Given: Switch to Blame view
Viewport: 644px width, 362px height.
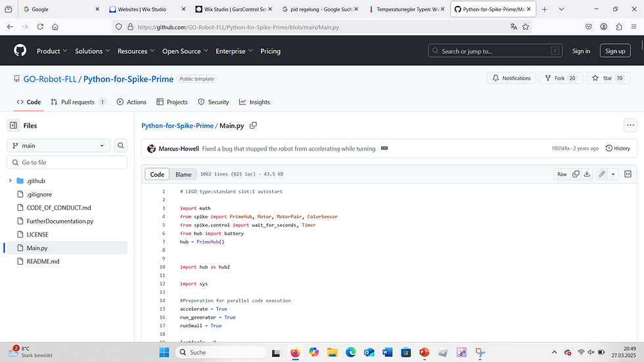Looking at the screenshot, I should (183, 174).
